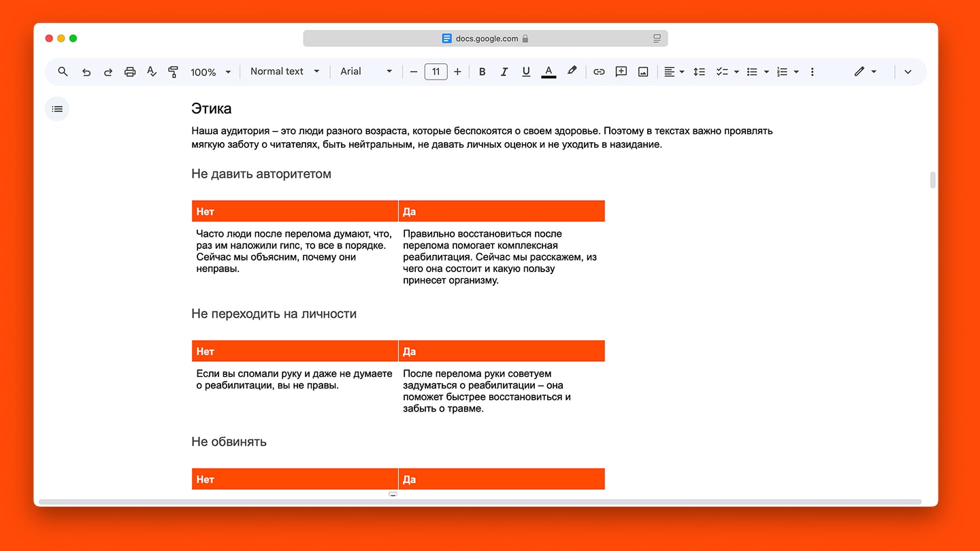Open the zoom level dropdown at 100%

[x=210, y=71]
